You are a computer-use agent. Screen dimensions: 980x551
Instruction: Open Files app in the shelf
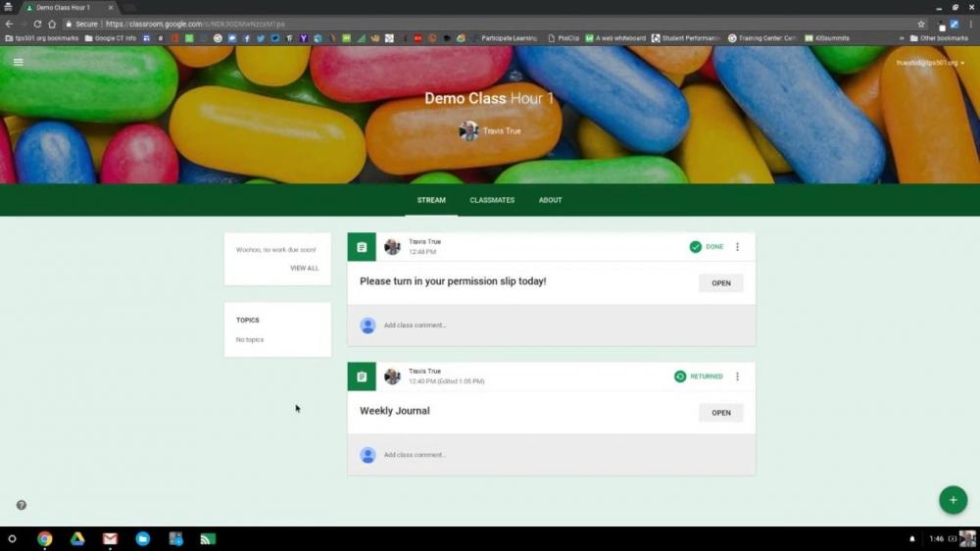point(142,538)
